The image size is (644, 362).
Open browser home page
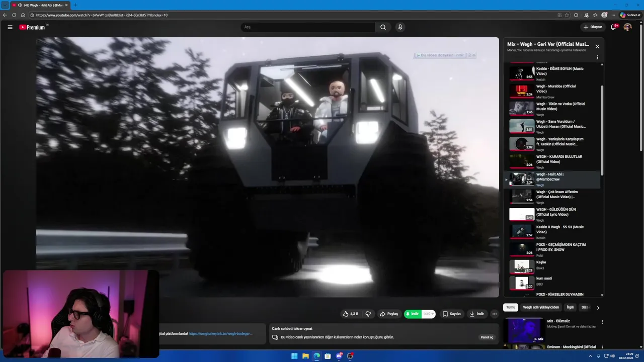point(23,15)
